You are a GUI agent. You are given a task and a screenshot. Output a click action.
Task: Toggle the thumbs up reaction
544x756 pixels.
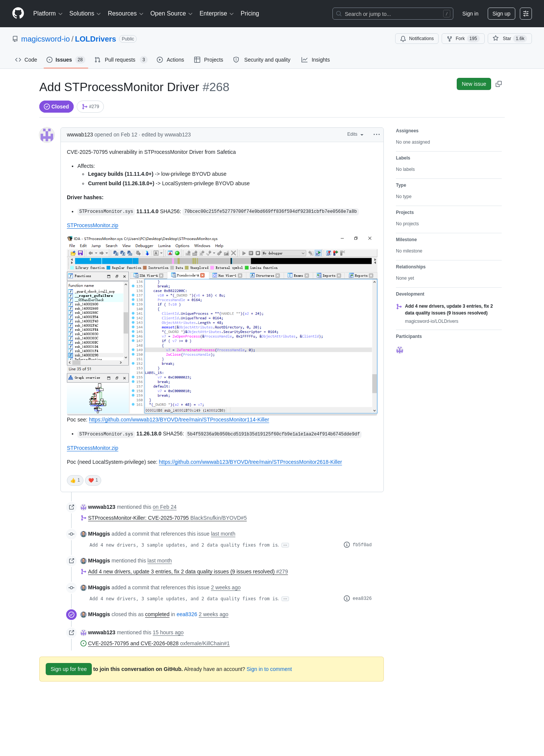pyautogui.click(x=75, y=480)
